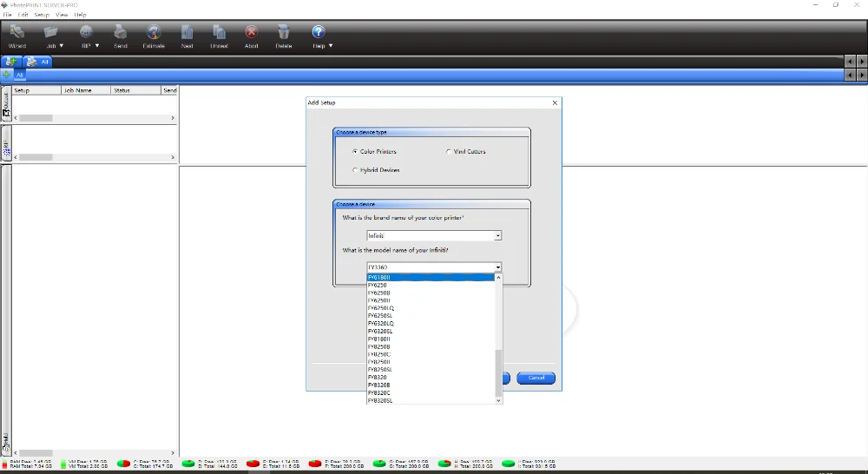The height and width of the screenshot is (474, 868).
Task: Click the G: drive pie chart icon
Action: (x=379, y=464)
